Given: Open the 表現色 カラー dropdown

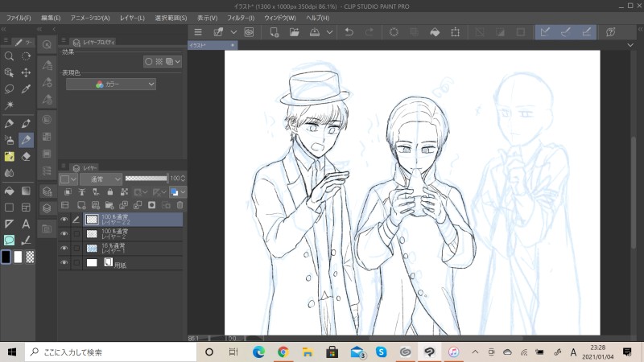Looking at the screenshot, I should point(110,84).
